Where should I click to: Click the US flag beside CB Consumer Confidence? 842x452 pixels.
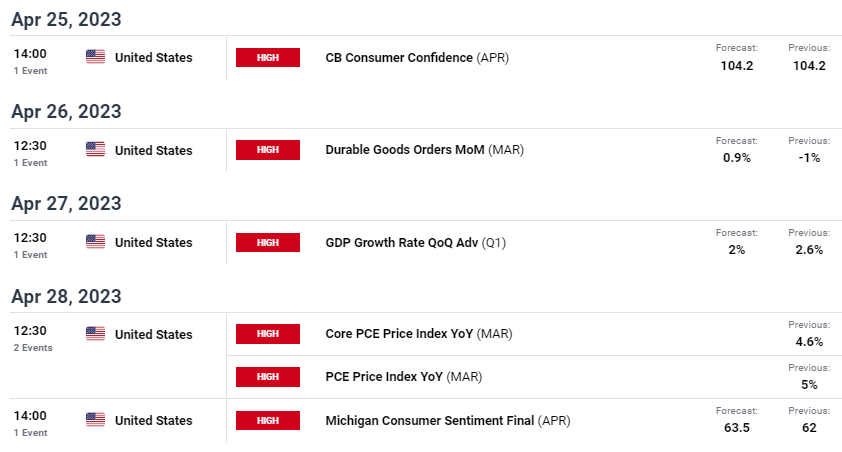coord(96,57)
